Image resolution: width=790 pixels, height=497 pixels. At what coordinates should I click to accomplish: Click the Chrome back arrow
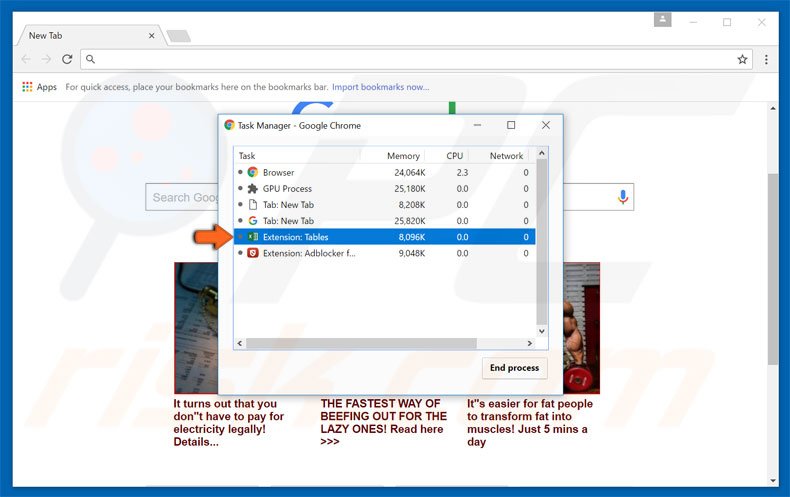(26, 59)
